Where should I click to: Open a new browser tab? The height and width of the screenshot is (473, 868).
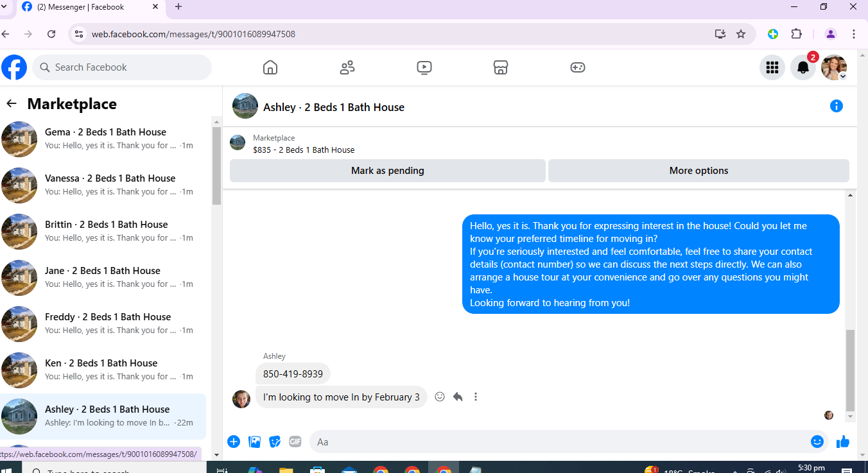(178, 6)
